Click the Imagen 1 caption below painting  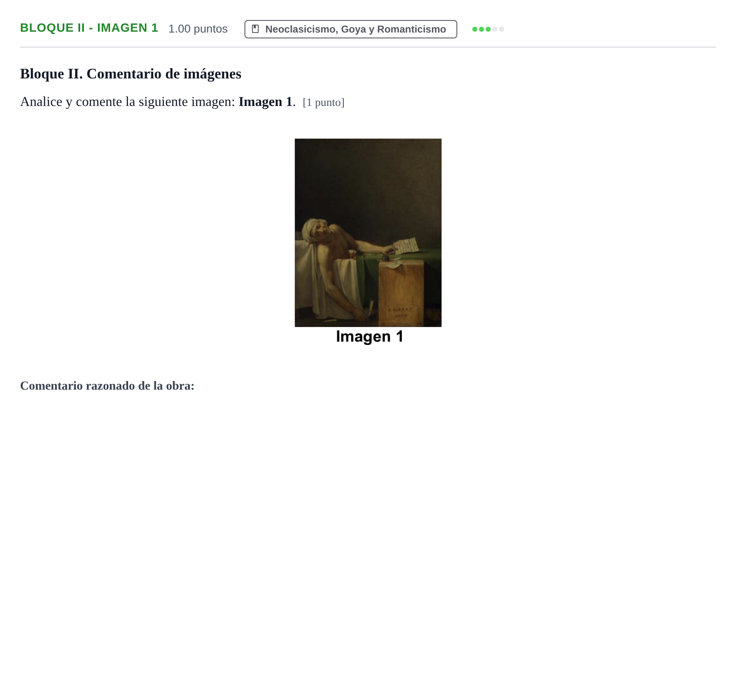point(370,337)
